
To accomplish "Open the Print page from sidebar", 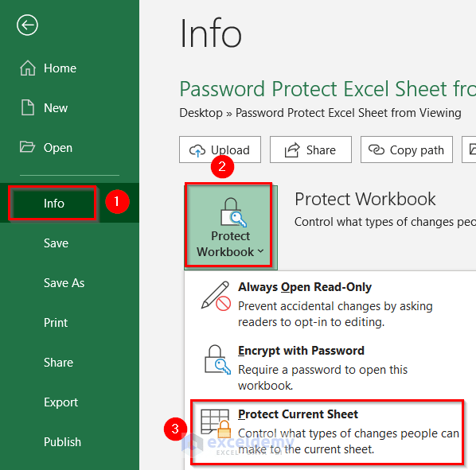I will [x=69, y=322].
